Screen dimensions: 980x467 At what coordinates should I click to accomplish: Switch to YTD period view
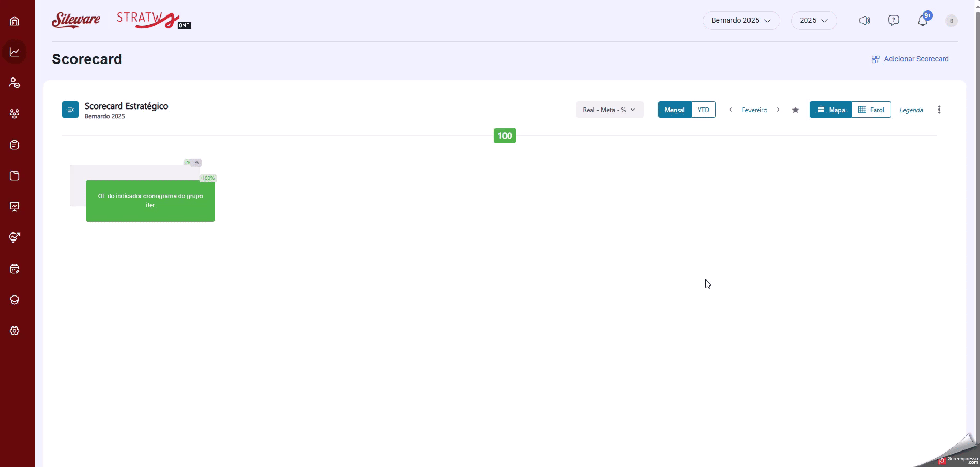point(703,110)
